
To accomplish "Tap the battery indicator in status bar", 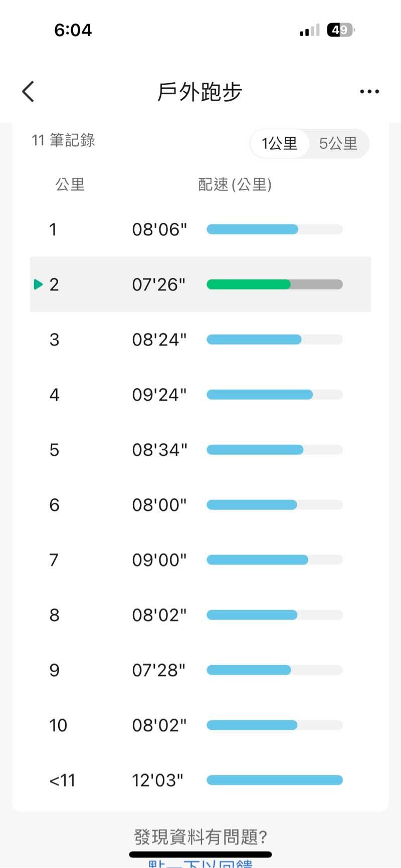I will click(340, 30).
